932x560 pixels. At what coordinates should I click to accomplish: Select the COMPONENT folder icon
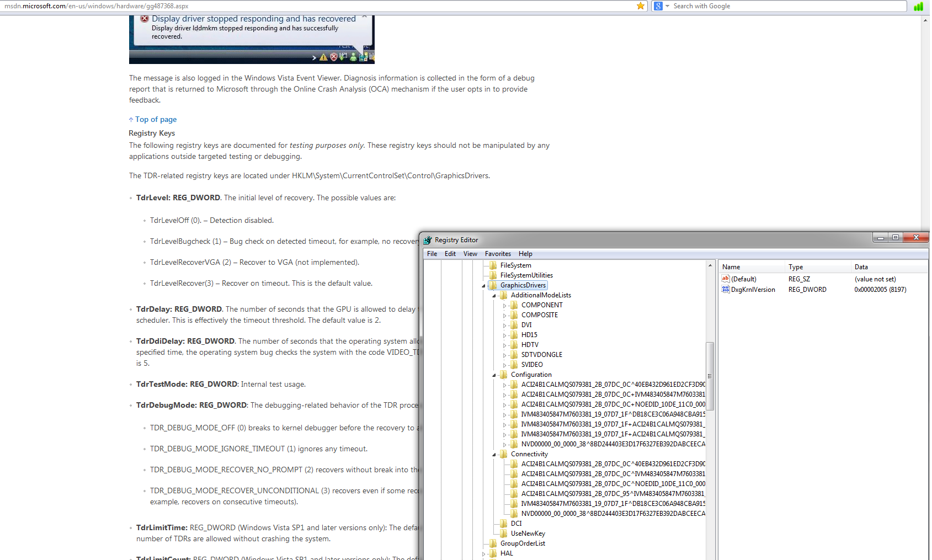[514, 305]
